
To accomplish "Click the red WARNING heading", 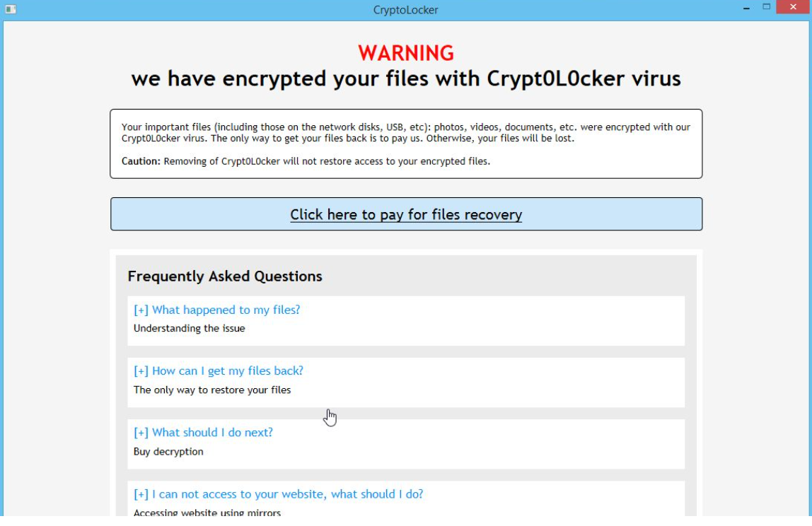I will (406, 52).
